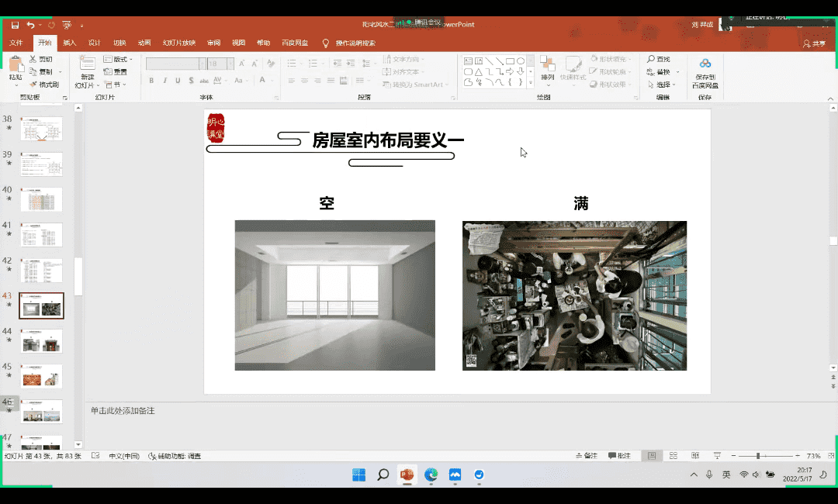The height and width of the screenshot is (504, 838).
Task: Click the zoom slider in status bar
Action: pos(758,456)
